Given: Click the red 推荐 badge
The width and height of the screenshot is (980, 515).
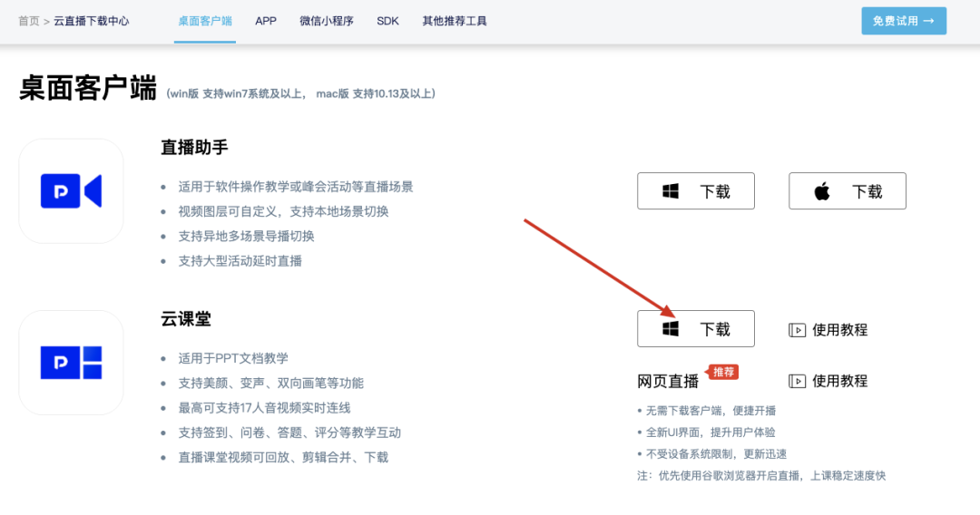Looking at the screenshot, I should 723,372.
